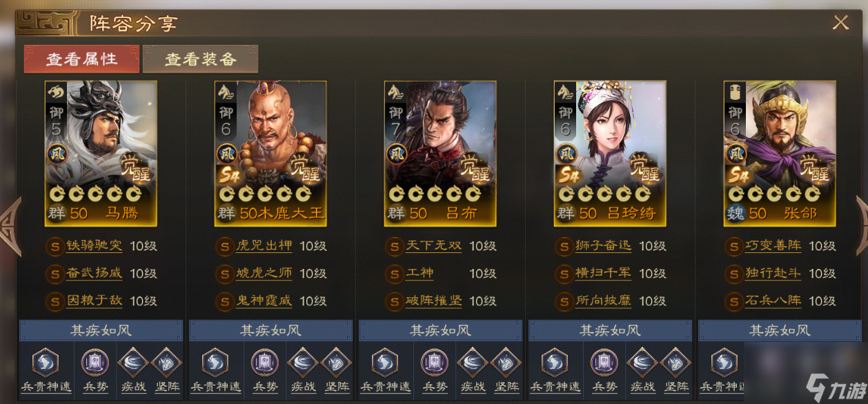Tap 疾战 icon under 吕布
Viewport: 868px width, 404px height.
coord(473,363)
